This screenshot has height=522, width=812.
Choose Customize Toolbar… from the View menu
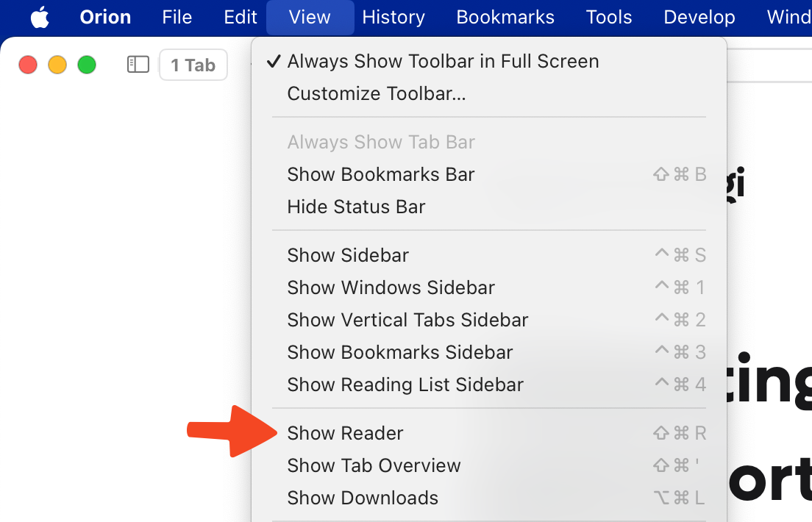click(x=489, y=93)
